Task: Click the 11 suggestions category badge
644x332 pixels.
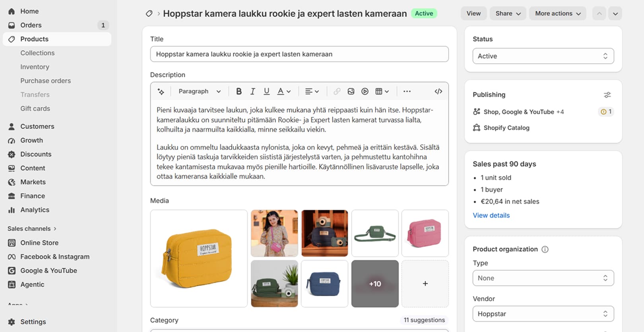Action: [424, 320]
